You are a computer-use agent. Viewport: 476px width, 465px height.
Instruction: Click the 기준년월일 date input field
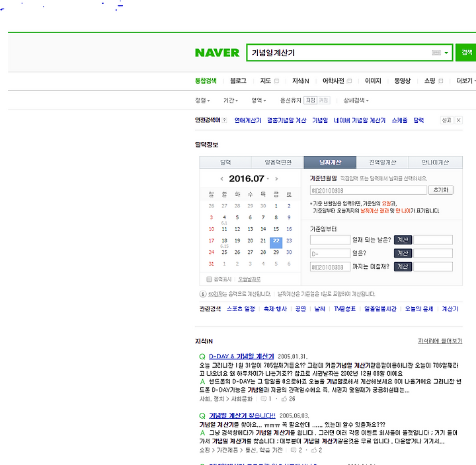click(x=368, y=190)
